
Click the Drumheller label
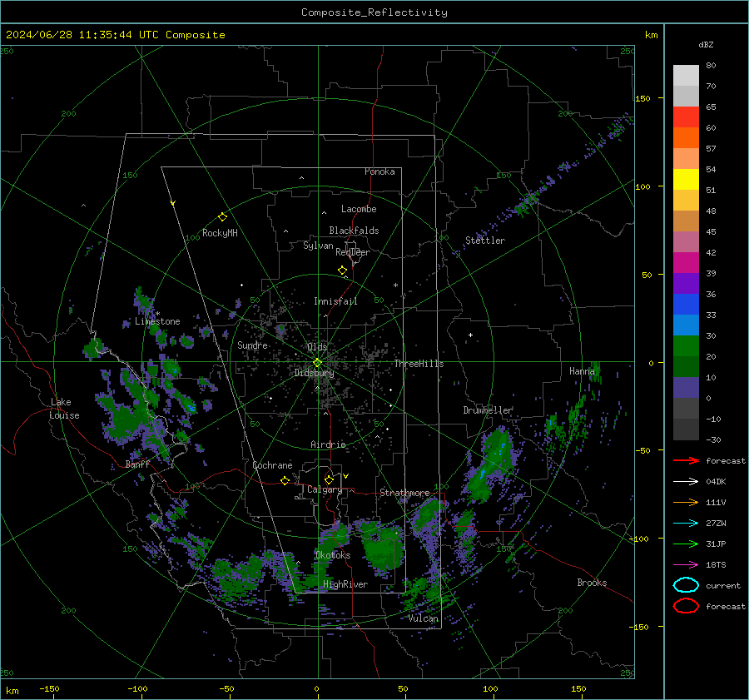488,410
